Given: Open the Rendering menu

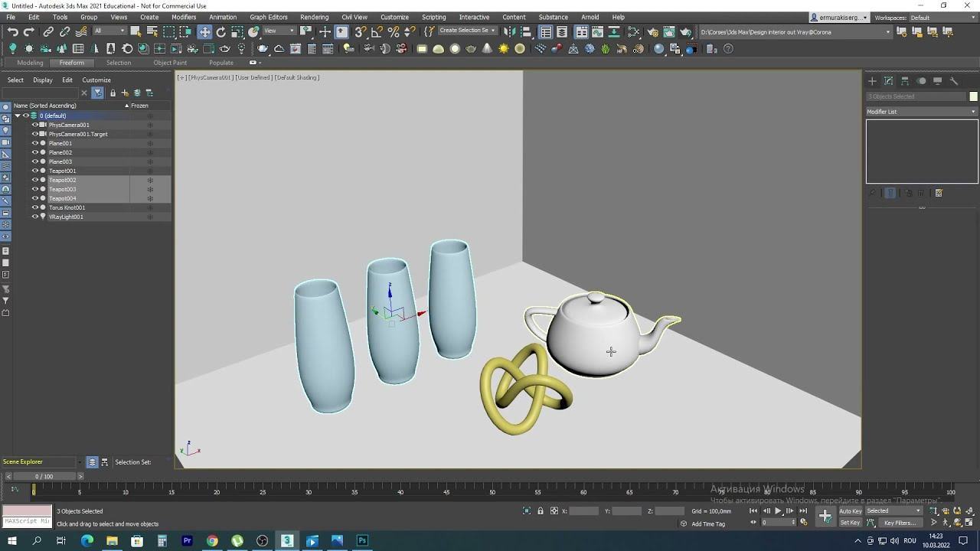Looking at the screenshot, I should (314, 17).
